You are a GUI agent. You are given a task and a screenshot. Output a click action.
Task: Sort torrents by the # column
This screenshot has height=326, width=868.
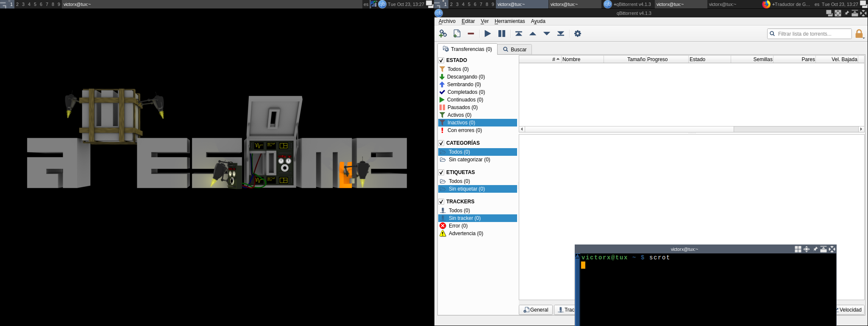pos(540,59)
